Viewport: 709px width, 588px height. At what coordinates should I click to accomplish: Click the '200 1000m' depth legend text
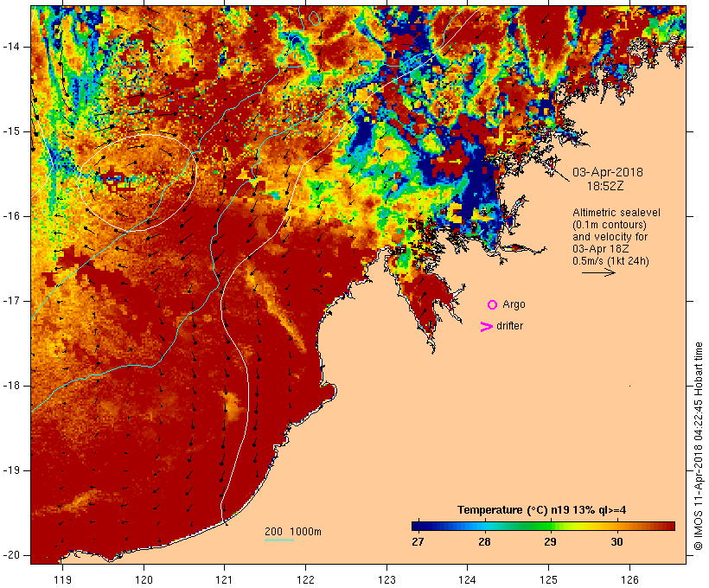[293, 532]
